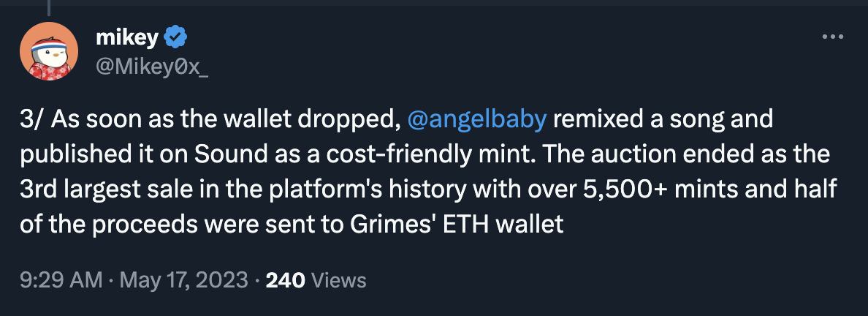The width and height of the screenshot is (868, 316).
Task: Follow the @angelbaby mention link
Action: click(x=476, y=120)
